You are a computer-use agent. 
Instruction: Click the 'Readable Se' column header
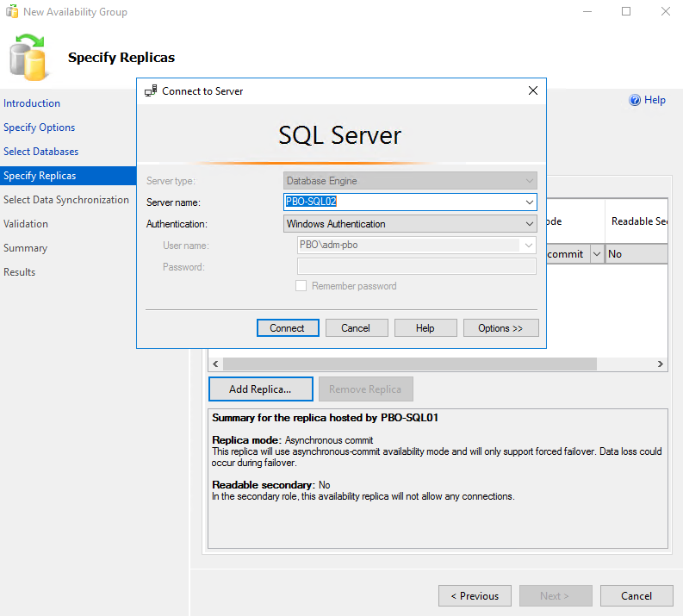tap(636, 221)
